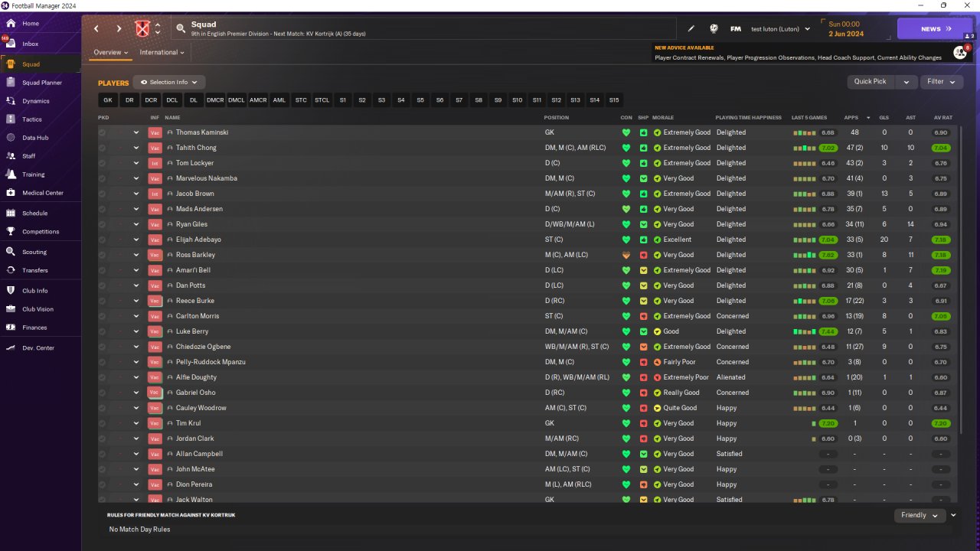Viewport: 980px width, 551px height.
Task: Toggle pick circle for Dion Pereira
Action: [x=103, y=484]
